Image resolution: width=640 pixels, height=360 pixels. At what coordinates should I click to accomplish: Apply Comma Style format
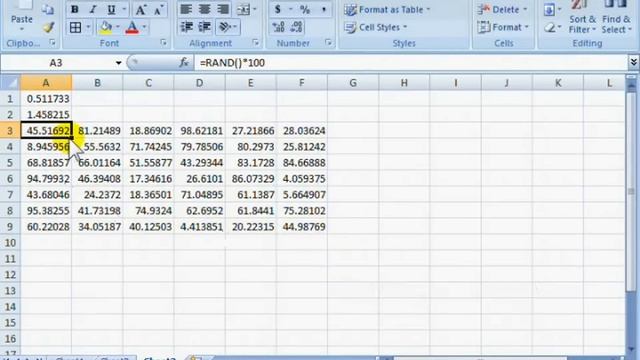pos(324,9)
